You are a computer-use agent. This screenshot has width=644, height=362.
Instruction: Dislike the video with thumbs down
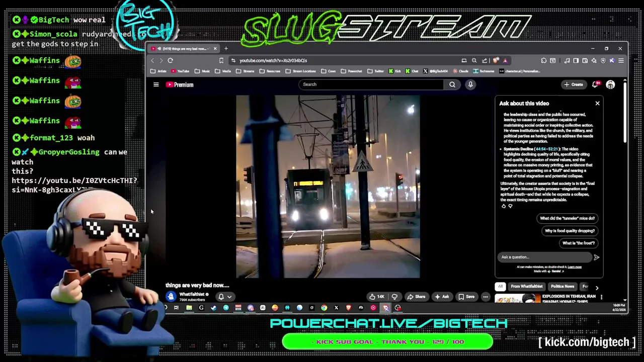pyautogui.click(x=394, y=297)
